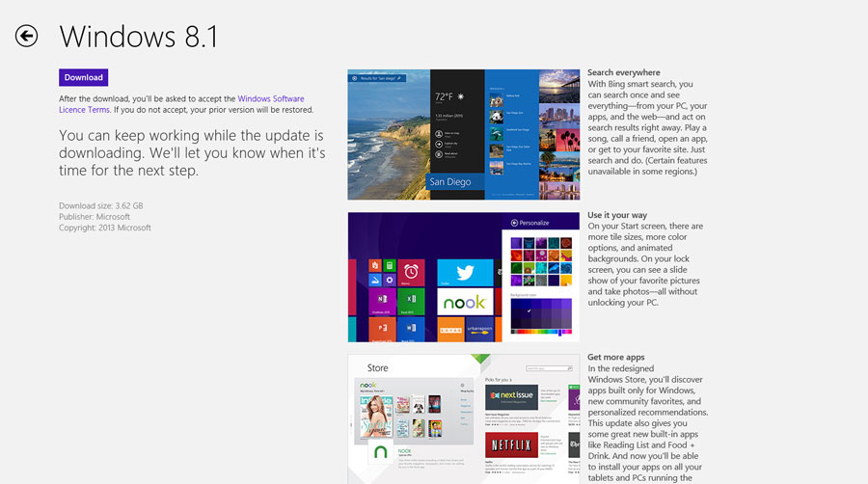Click the "You can keep working" paragraph
868x484 pixels.
(192, 152)
